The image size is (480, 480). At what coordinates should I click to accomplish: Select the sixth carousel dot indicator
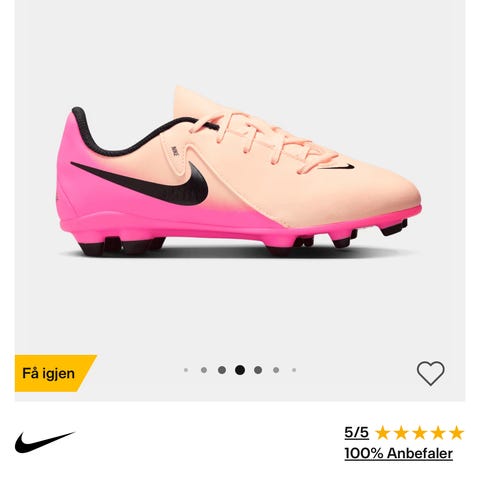(276, 370)
